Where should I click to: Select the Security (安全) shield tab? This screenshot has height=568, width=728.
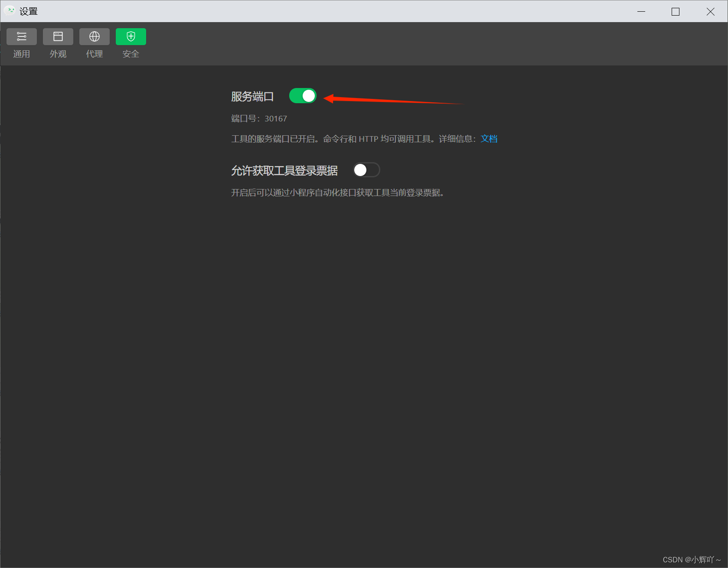click(131, 43)
